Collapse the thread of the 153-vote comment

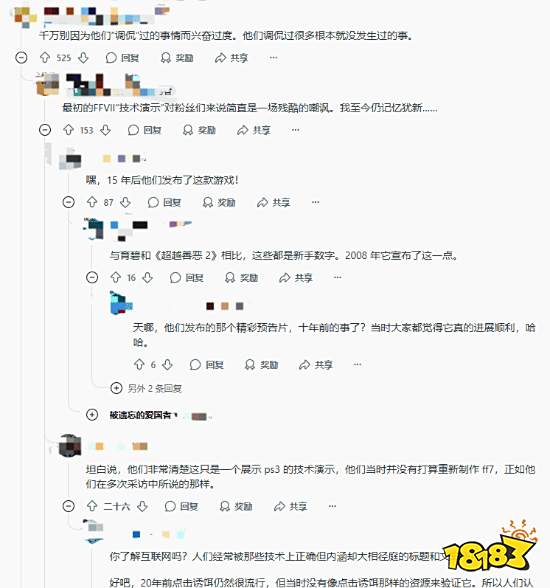coord(45,130)
